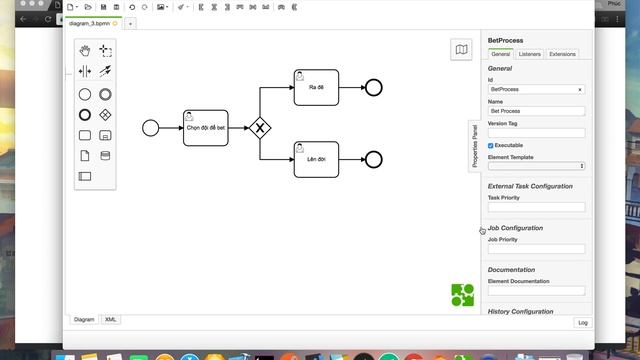The height and width of the screenshot is (360, 640).
Task: Select the 'Chọn đội để bet' task
Action: coord(206,128)
